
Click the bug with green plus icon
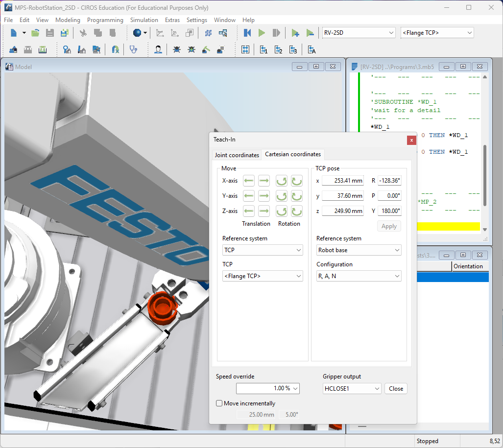pyautogui.click(x=191, y=50)
